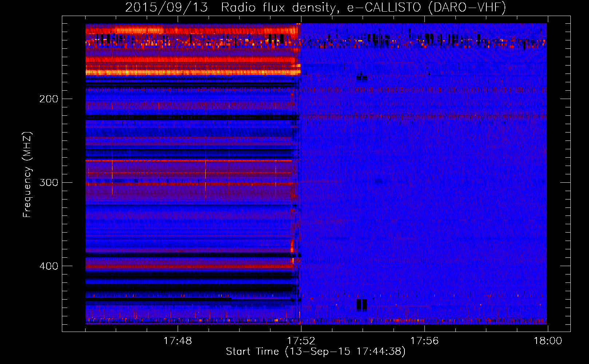Click the 17:48 time tick label
This screenshot has width=589, height=364.
[x=178, y=341]
